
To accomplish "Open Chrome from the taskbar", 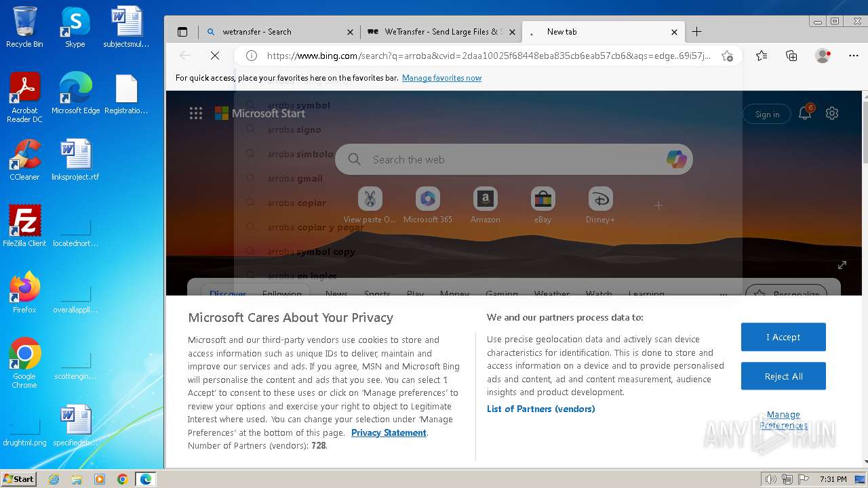I will [x=123, y=479].
